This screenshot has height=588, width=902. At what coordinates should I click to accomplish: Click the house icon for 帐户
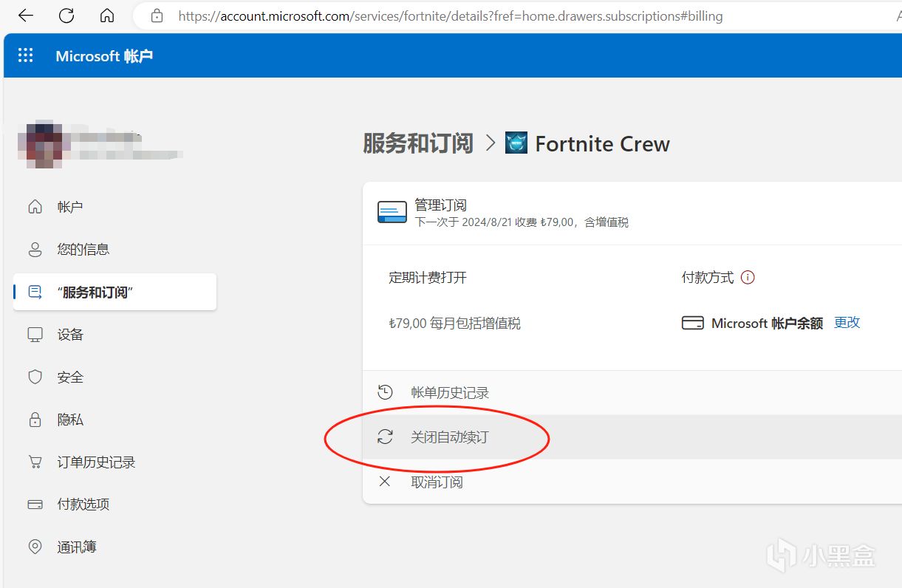pos(35,207)
